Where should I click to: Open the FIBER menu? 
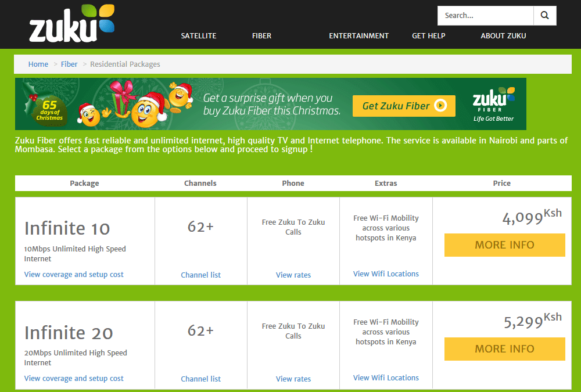point(261,36)
